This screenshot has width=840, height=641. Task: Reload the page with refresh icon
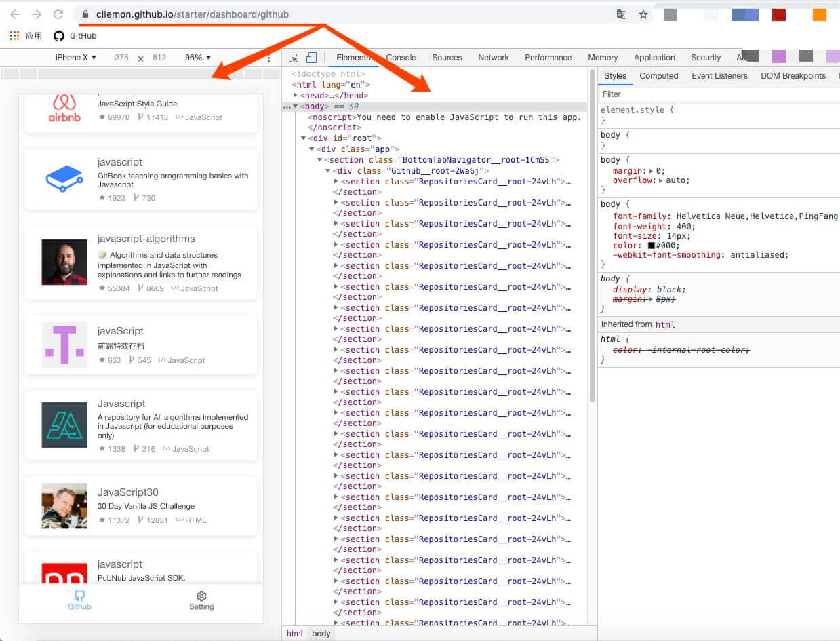(x=58, y=14)
